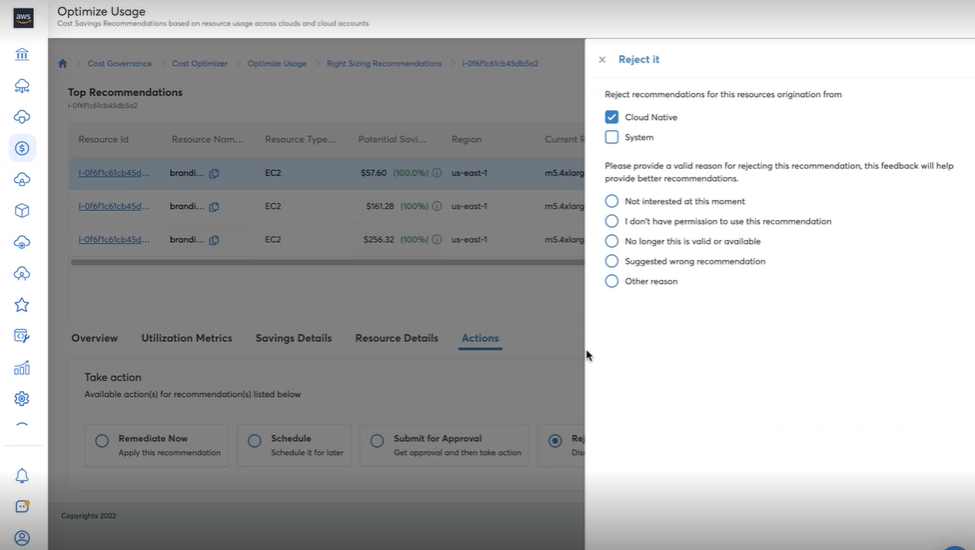The image size is (975, 550).
Task: Check the System checkbox
Action: [x=612, y=137]
